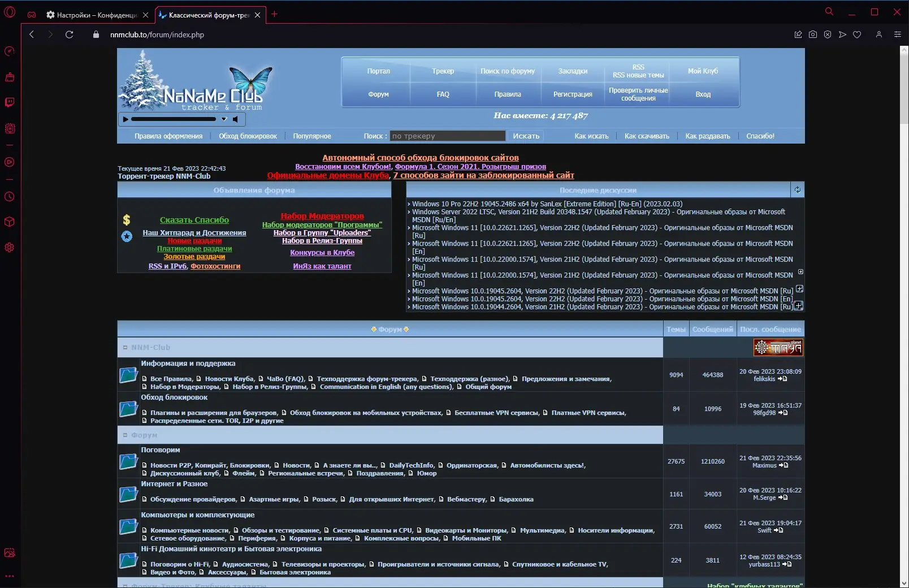Click the folder icon beside Поговорим

129,461
